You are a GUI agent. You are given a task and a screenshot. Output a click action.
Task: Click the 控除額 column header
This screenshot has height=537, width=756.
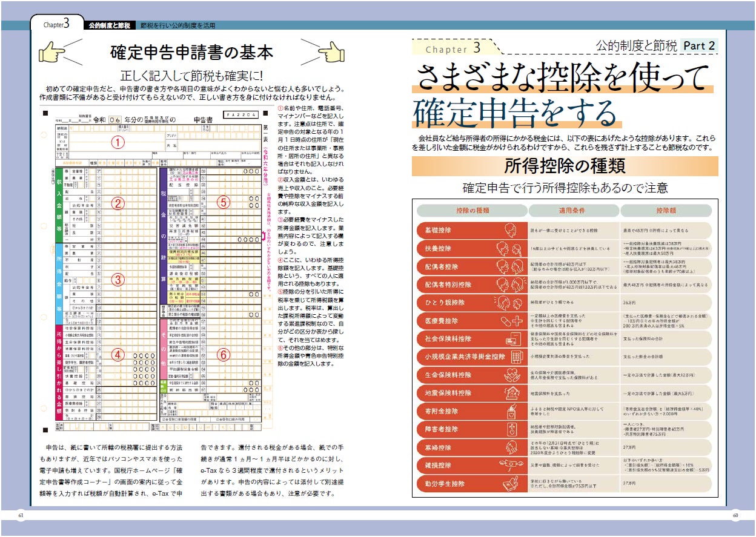[x=665, y=210]
